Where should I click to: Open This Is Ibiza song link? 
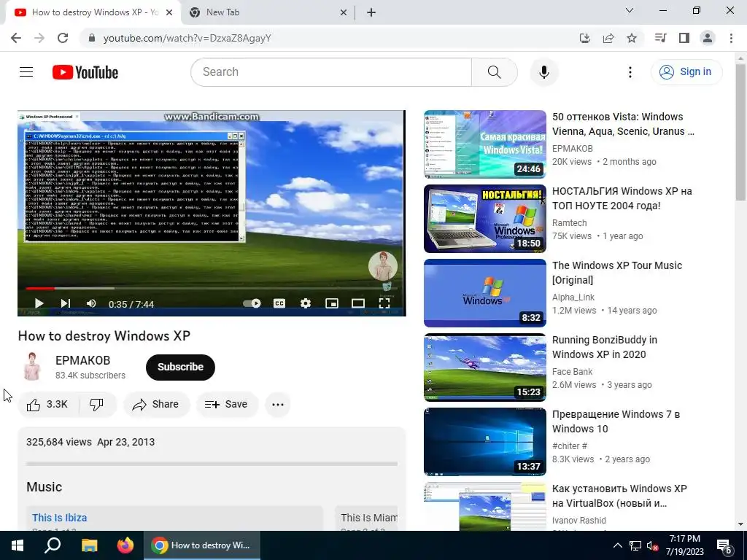point(60,518)
